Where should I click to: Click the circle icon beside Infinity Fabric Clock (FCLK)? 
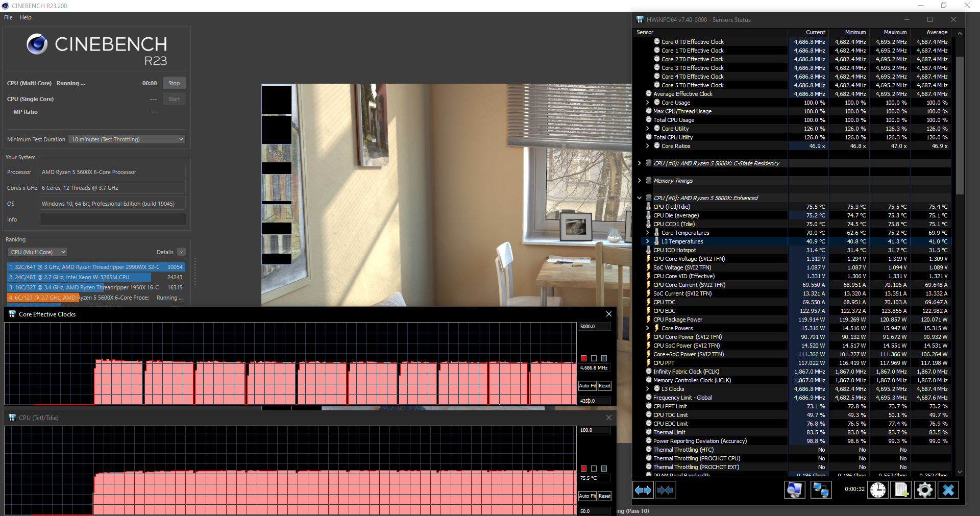click(649, 372)
